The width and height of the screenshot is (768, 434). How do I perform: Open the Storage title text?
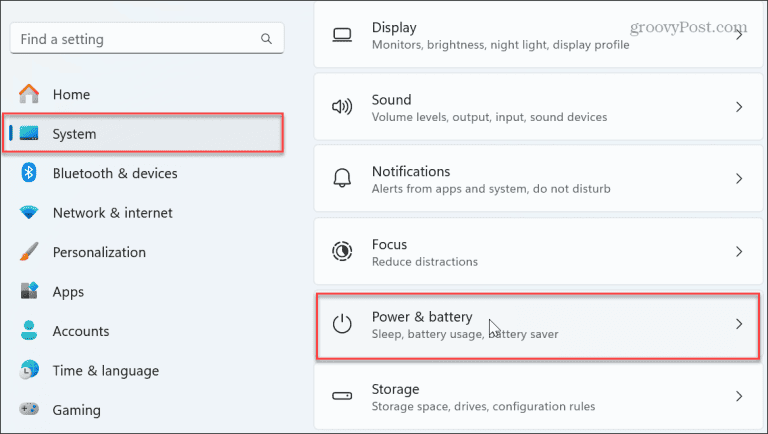coord(395,389)
